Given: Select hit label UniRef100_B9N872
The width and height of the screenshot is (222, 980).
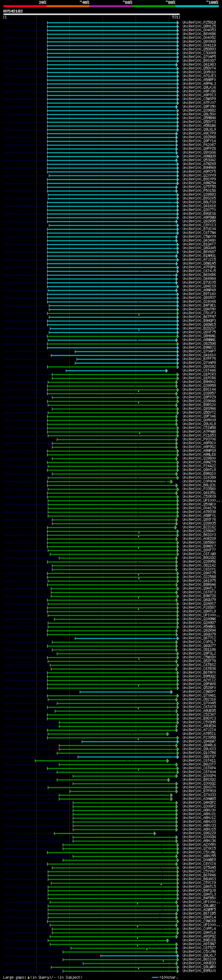Looking at the screenshot, I should tap(199, 348).
